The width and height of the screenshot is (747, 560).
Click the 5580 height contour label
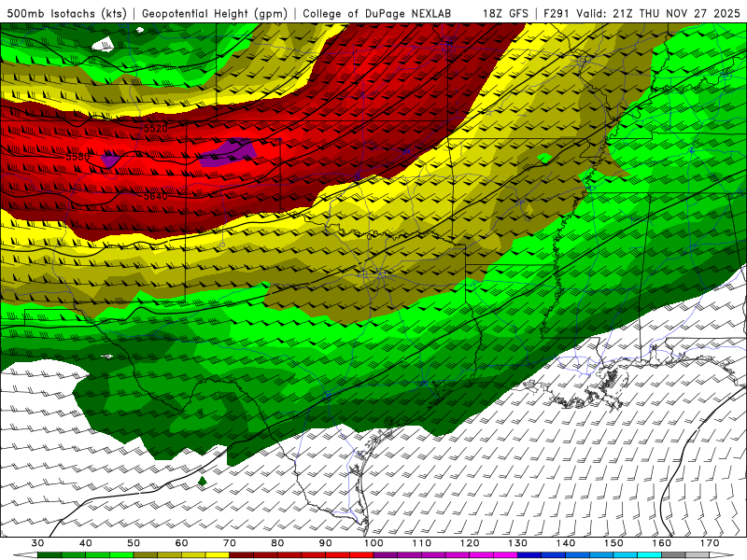click(x=78, y=157)
